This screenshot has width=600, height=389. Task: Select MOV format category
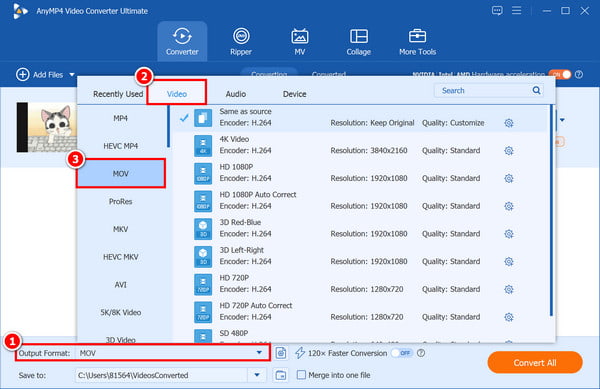[121, 174]
